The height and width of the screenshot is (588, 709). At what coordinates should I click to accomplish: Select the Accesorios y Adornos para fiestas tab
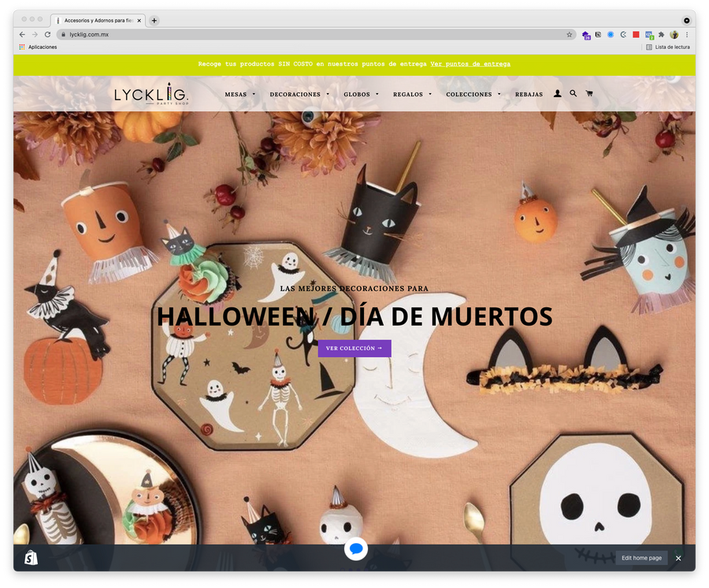tap(98, 20)
